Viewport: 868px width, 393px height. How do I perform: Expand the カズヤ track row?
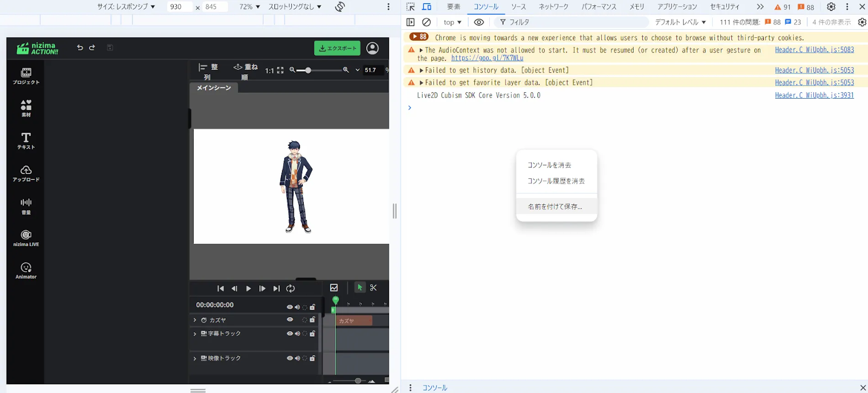tap(195, 320)
